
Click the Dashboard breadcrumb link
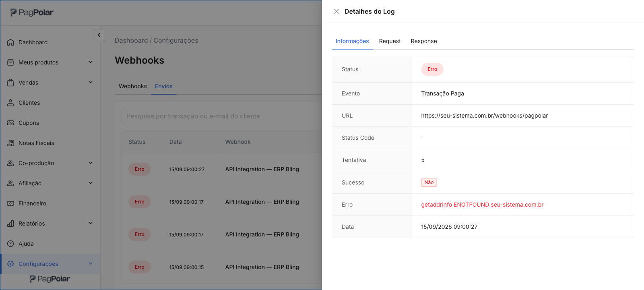pos(131,40)
